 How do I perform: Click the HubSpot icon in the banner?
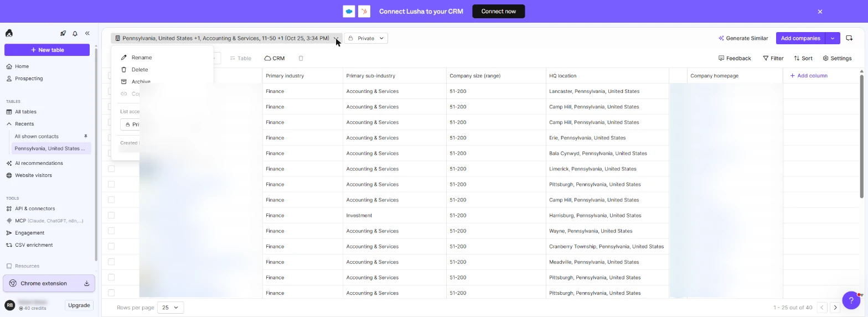point(364,11)
